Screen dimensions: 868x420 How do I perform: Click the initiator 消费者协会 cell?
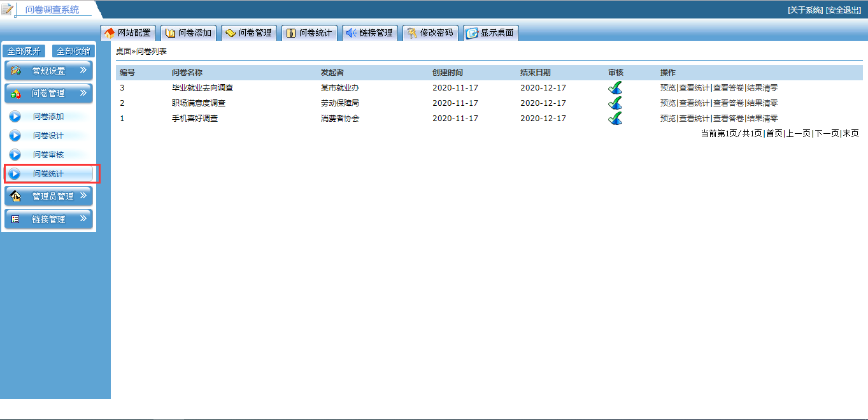point(340,119)
